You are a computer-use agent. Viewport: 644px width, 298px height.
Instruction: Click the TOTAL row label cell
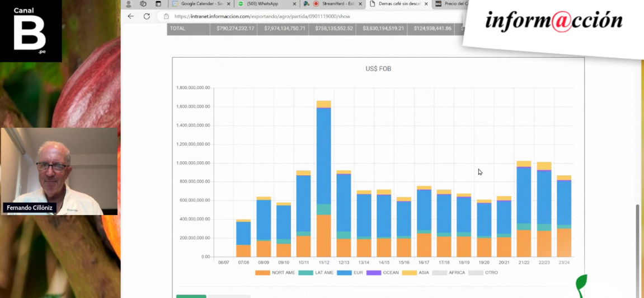[189, 29]
